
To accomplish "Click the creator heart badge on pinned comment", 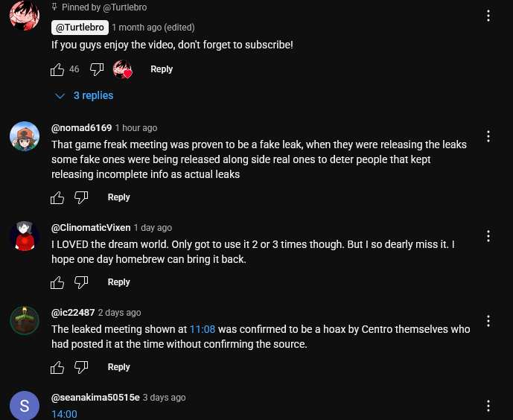I will tap(122, 69).
